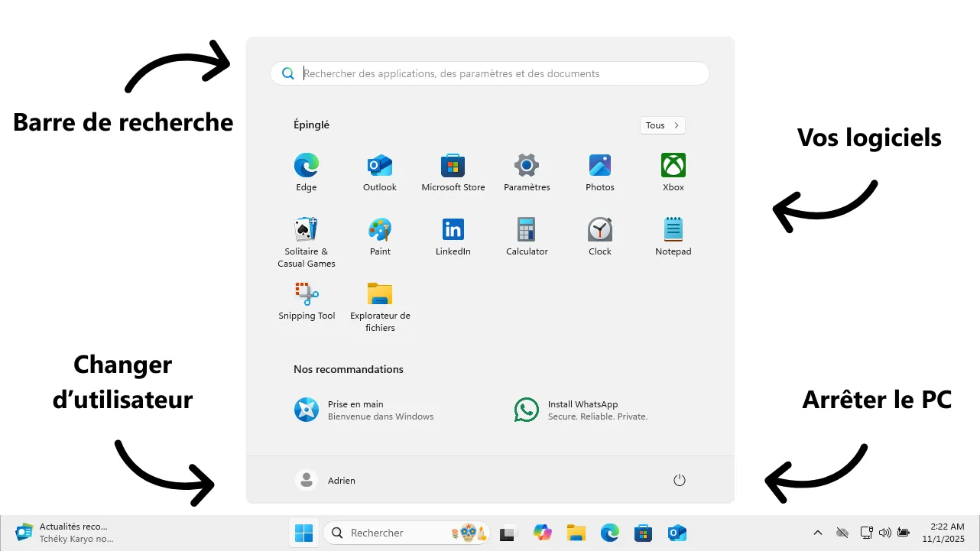Viewport: 980px width, 551px height.
Task: Open the Copilot icon on the taskbar
Action: coord(543,533)
